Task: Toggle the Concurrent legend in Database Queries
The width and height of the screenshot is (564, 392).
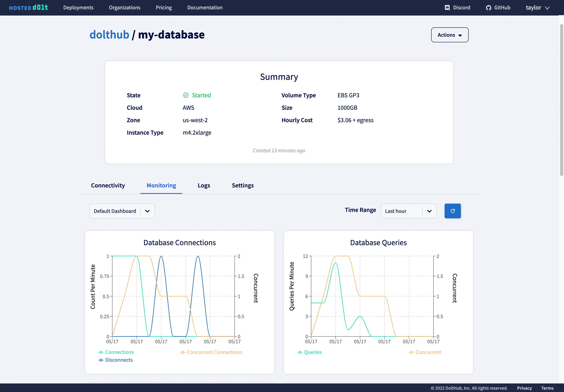Action: pos(428,352)
